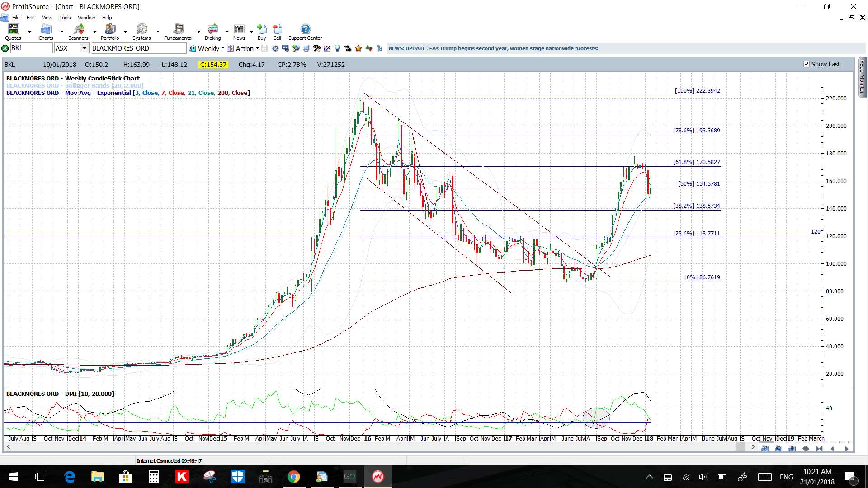The height and width of the screenshot is (488, 868).
Task: Click the 50% Fibonacci level label
Action: tap(699, 183)
